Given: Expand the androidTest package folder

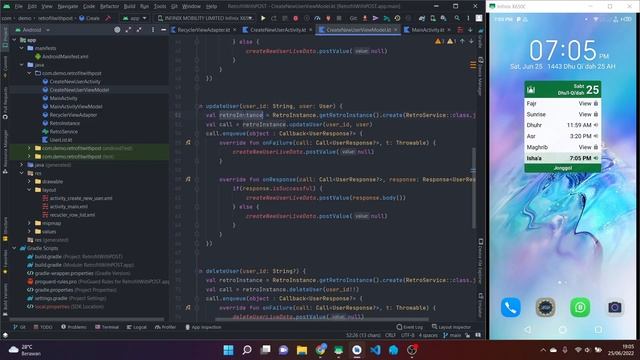Looking at the screenshot, I should pyautogui.click(x=29, y=148).
